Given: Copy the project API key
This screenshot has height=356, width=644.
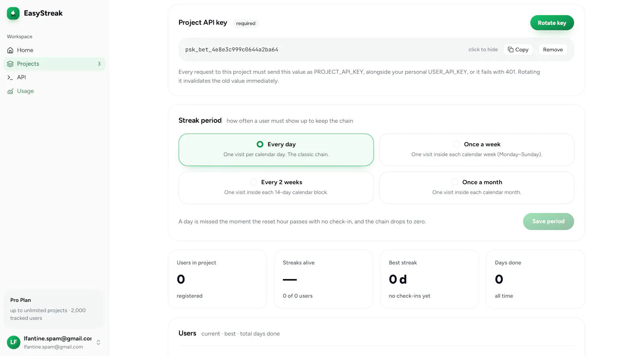Looking at the screenshot, I should click(x=518, y=49).
